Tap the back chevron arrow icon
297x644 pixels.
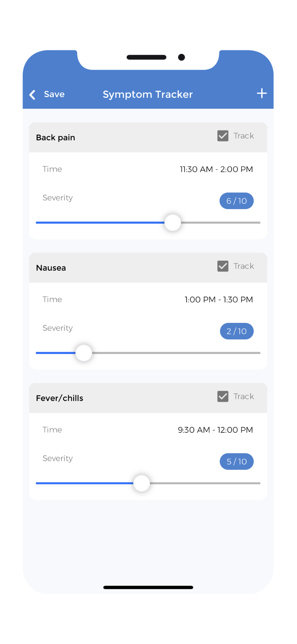[x=32, y=95]
